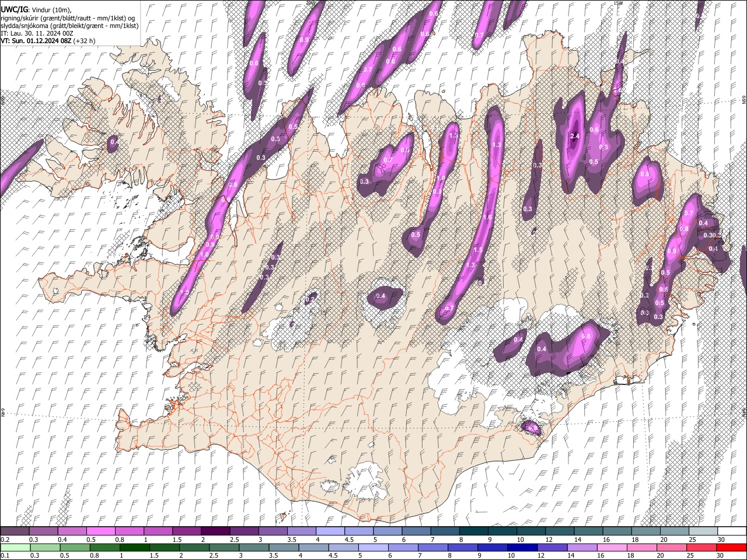Click the rain-scale swatch between 12 and 14
747x560 pixels.
pos(551,547)
